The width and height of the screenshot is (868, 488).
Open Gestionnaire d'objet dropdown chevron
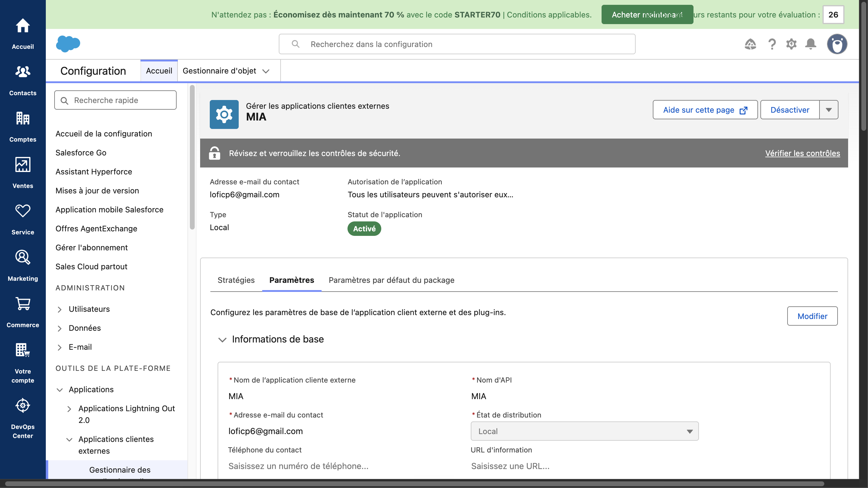(266, 71)
